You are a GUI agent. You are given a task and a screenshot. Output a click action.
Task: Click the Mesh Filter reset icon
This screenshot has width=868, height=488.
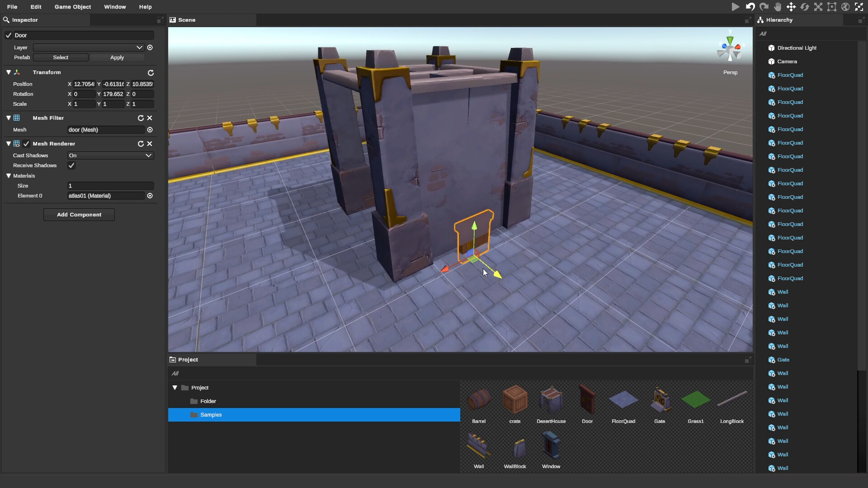click(x=140, y=117)
